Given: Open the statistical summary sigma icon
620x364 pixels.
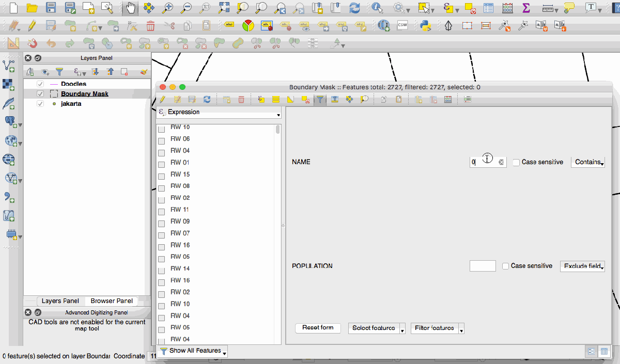Looking at the screenshot, I should coord(526,8).
